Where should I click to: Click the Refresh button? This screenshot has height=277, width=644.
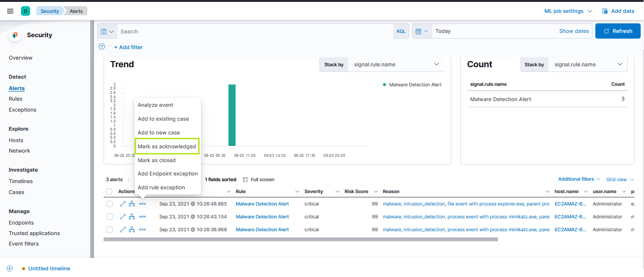[x=618, y=31]
